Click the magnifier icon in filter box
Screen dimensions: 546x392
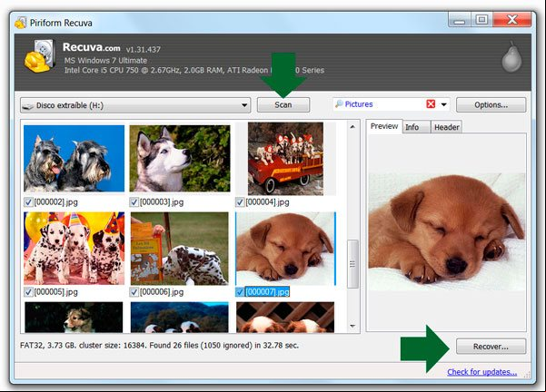[339, 104]
